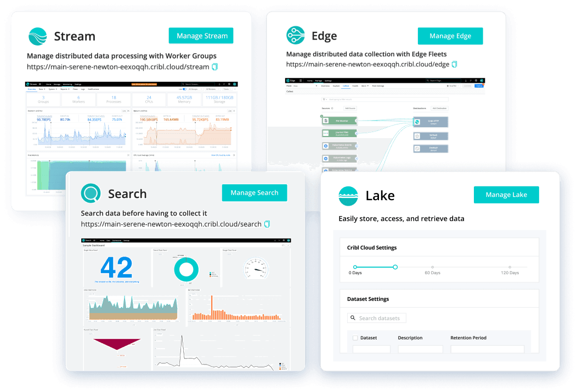Viewport: 577px width, 392px height.
Task: Click the Lake product logo icon
Action: [348, 196]
